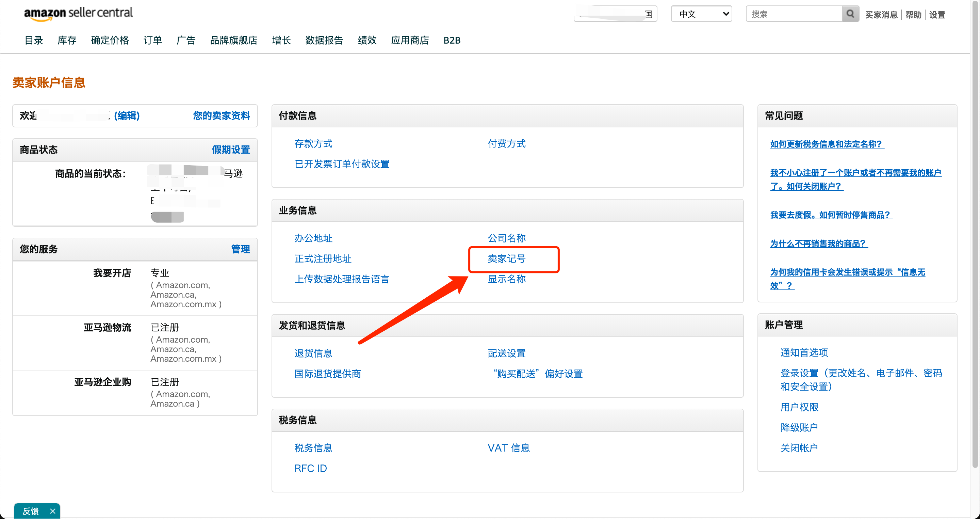Image resolution: width=980 pixels, height=519 pixels.
Task: Open the language dropdown showing 中文
Action: point(701,14)
